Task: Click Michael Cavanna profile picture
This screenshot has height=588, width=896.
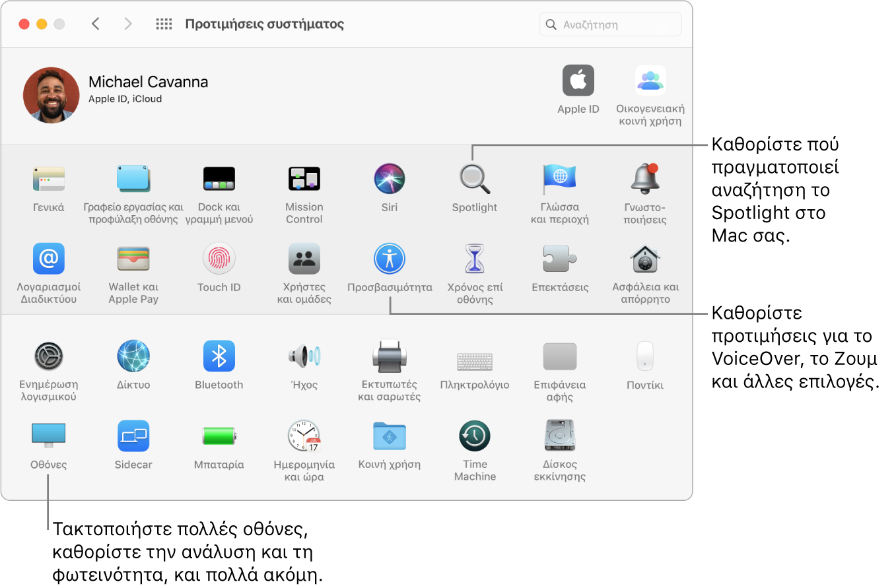Action: click(51, 94)
